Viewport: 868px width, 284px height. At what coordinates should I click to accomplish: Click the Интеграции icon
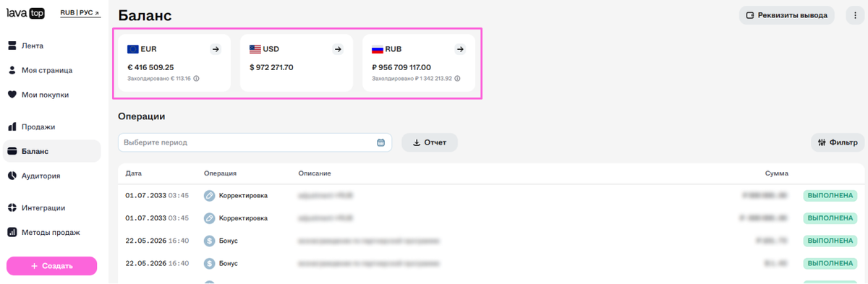click(x=12, y=207)
